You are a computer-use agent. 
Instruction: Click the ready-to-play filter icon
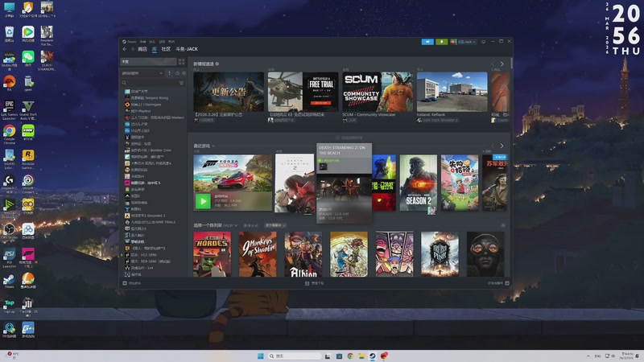[184, 73]
